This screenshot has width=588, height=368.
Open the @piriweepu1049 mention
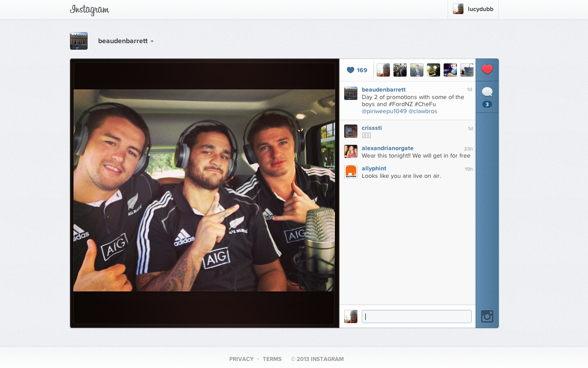(x=384, y=111)
